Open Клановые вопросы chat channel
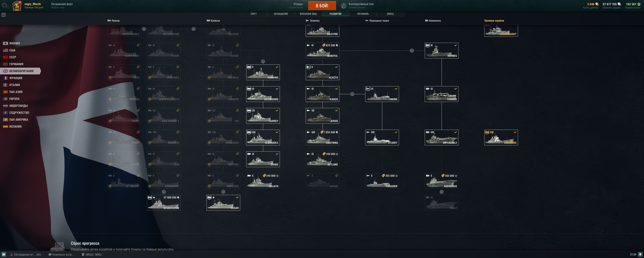The image size is (644, 258). pyautogui.click(x=62, y=254)
